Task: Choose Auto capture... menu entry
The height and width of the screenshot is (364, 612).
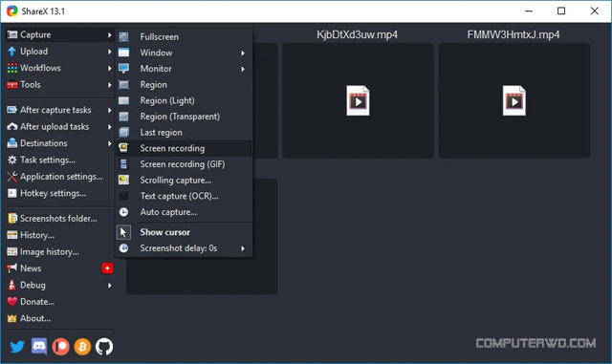Action: pyautogui.click(x=184, y=212)
